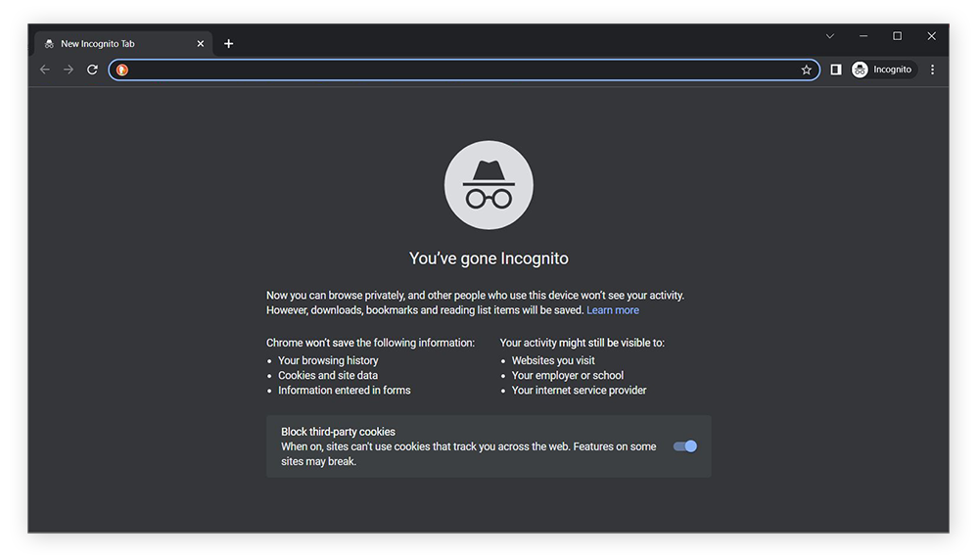The height and width of the screenshot is (560, 979).
Task: Expand the tab search chevron
Action: point(830,36)
